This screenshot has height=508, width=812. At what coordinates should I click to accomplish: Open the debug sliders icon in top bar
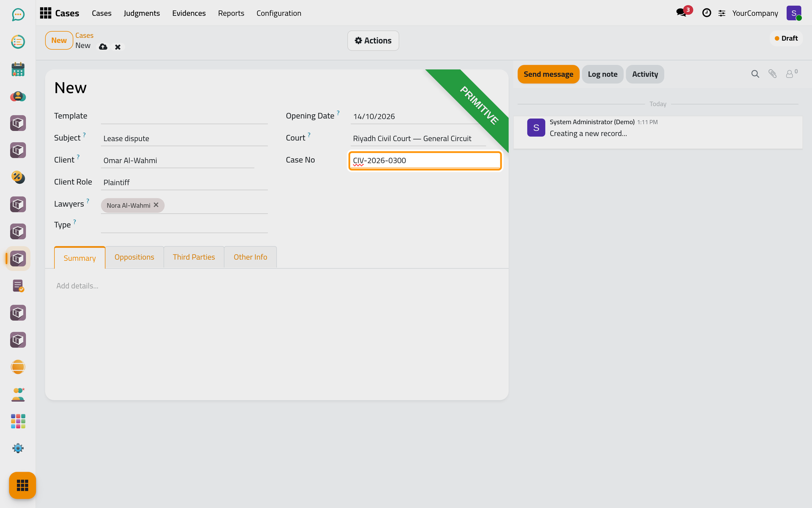(x=722, y=13)
